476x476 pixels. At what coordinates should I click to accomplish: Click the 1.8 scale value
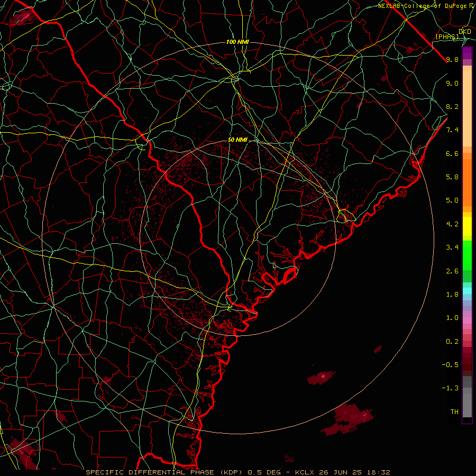[452, 295]
